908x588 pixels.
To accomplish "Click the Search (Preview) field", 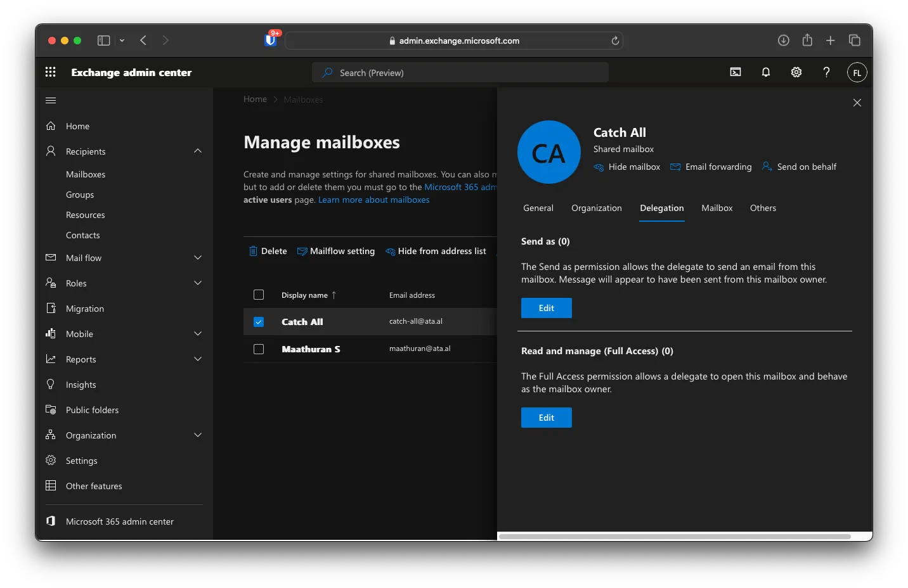I will [460, 72].
